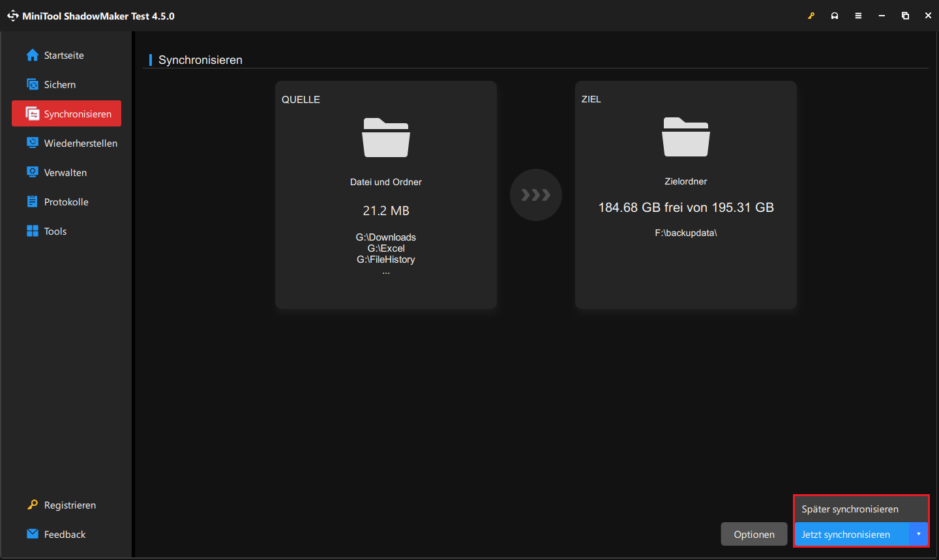The image size is (939, 560).
Task: Switch to the Wiederherstellen page
Action: [x=67, y=143]
